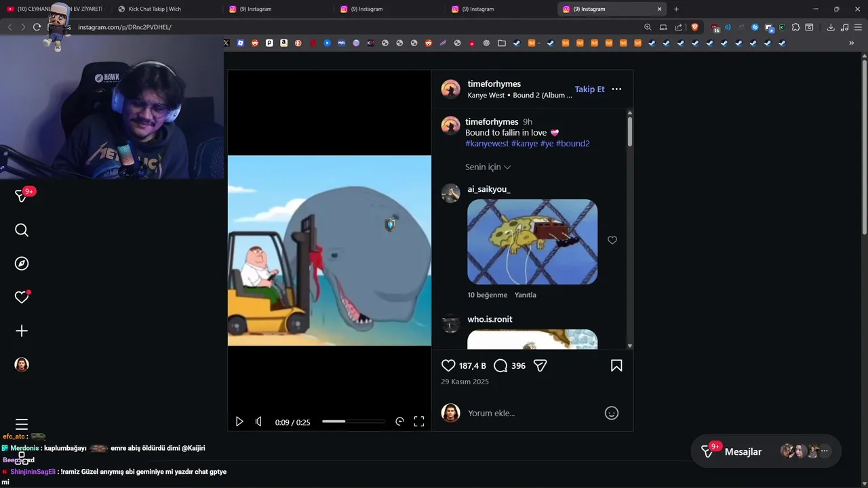Expand hidden bookmarks chevron
868x488 pixels.
tap(852, 43)
